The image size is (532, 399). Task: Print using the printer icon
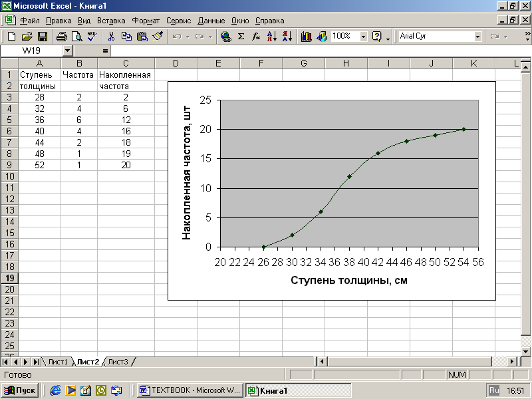coord(62,37)
